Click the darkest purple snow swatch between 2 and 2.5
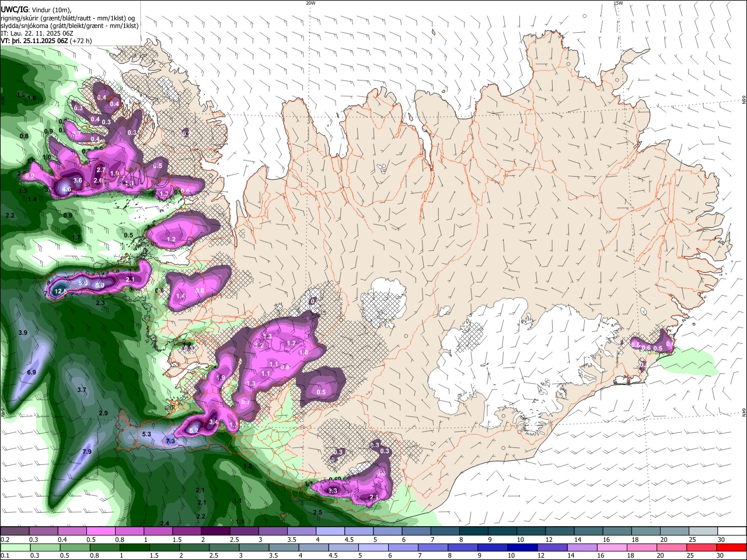747x560 pixels. click(x=215, y=531)
